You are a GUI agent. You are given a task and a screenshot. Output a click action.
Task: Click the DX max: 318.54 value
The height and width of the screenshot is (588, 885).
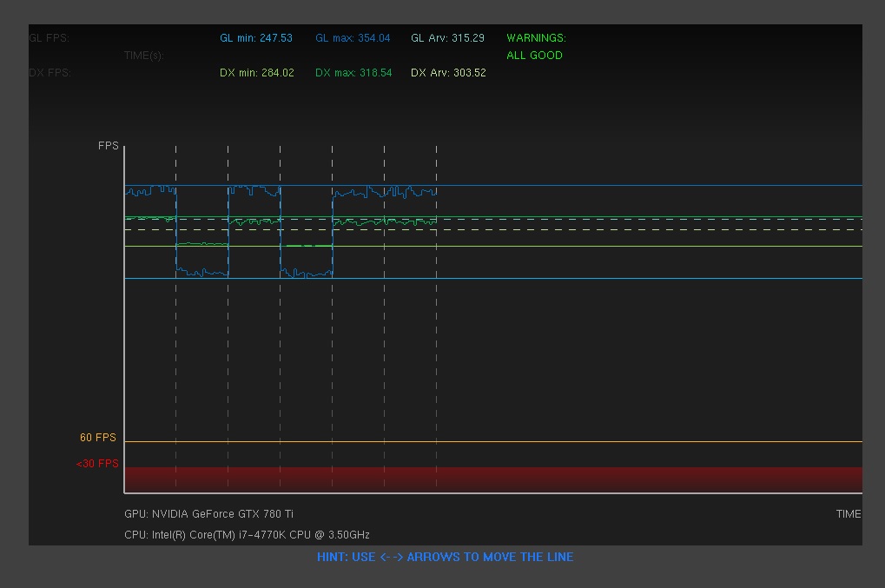pos(353,73)
